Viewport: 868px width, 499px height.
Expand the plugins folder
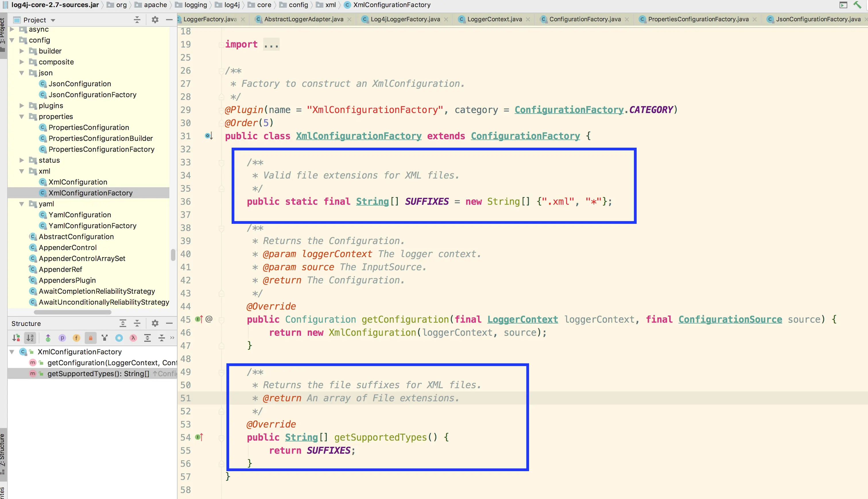[x=22, y=106]
